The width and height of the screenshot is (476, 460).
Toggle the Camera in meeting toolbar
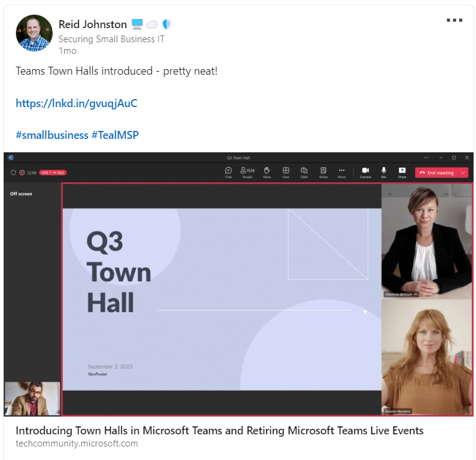[x=365, y=172]
